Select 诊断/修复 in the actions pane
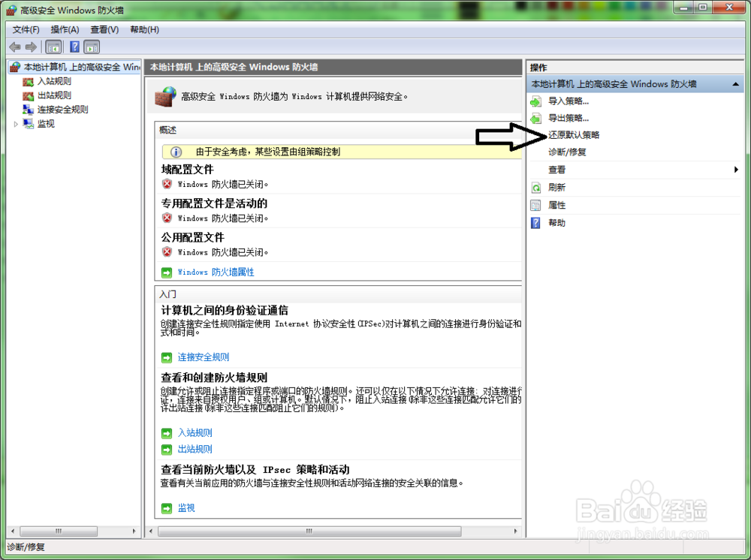Screen dimensions: 751x560 pyautogui.click(x=567, y=152)
